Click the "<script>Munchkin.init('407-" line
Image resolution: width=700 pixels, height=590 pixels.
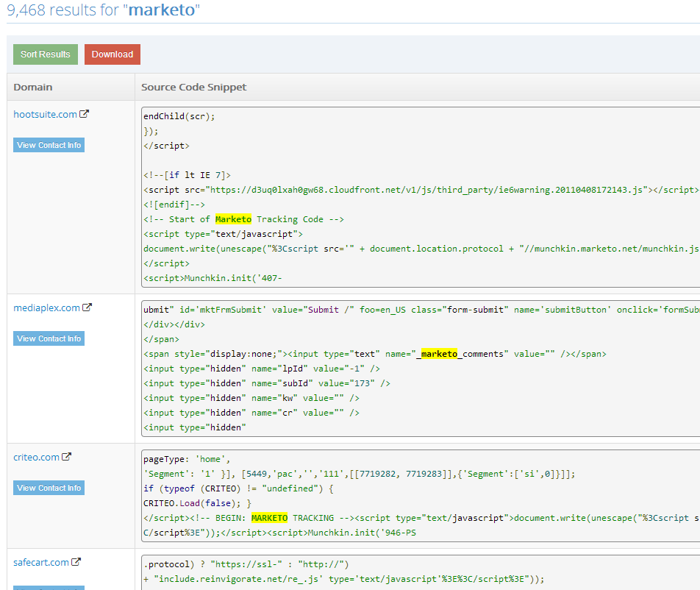(213, 278)
